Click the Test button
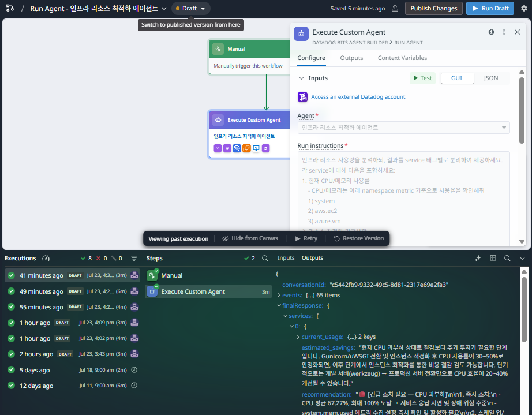Image resolution: width=532 pixels, height=415 pixels. (422, 78)
